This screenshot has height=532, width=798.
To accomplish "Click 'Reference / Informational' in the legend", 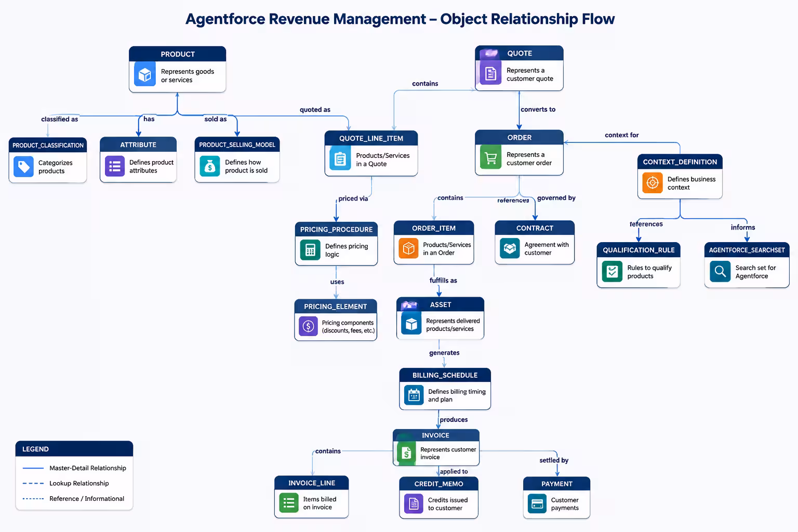I will point(87,499).
